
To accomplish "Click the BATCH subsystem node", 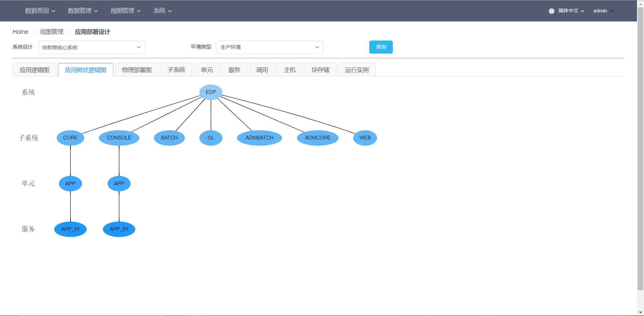I will (x=169, y=138).
